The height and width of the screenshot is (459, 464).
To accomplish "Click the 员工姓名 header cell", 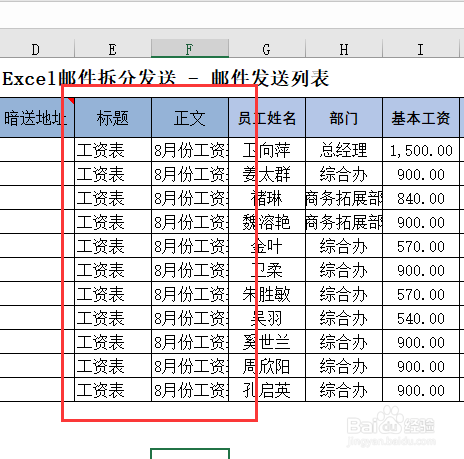I will pos(267,118).
